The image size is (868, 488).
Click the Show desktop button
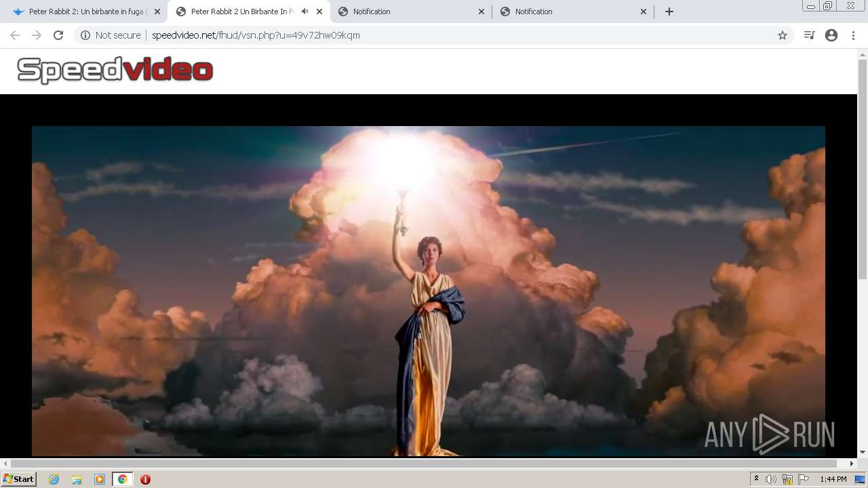(860, 479)
